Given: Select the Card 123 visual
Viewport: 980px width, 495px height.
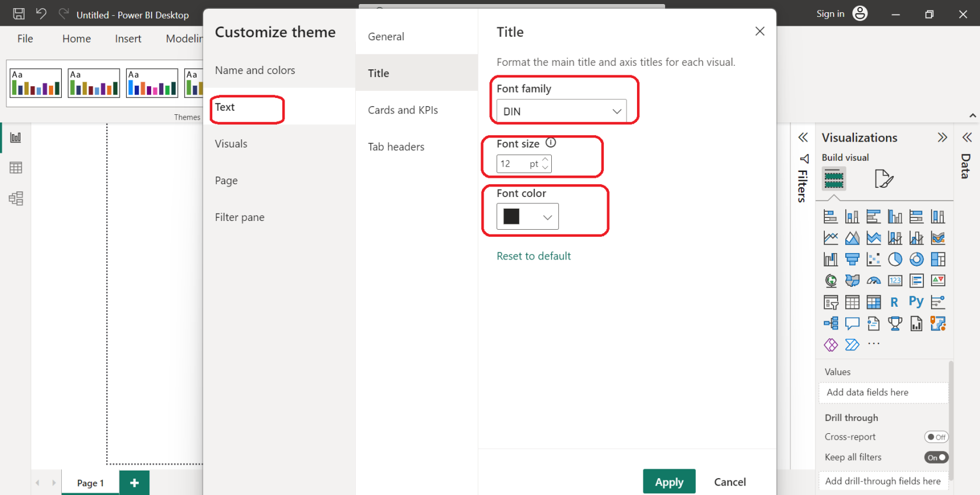Looking at the screenshot, I should point(895,281).
